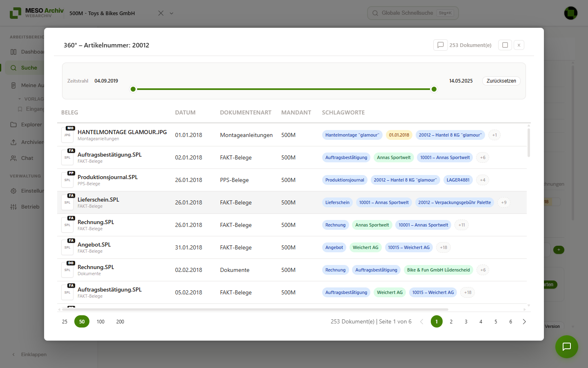This screenshot has height=368, width=588.
Task: Click the Globale Schnellsuche search field
Action: click(x=413, y=13)
